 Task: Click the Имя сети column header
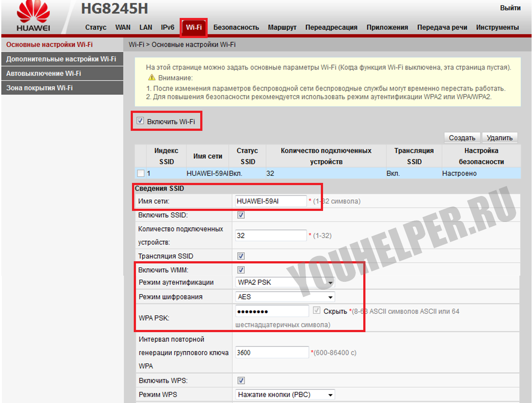pyautogui.click(x=208, y=156)
